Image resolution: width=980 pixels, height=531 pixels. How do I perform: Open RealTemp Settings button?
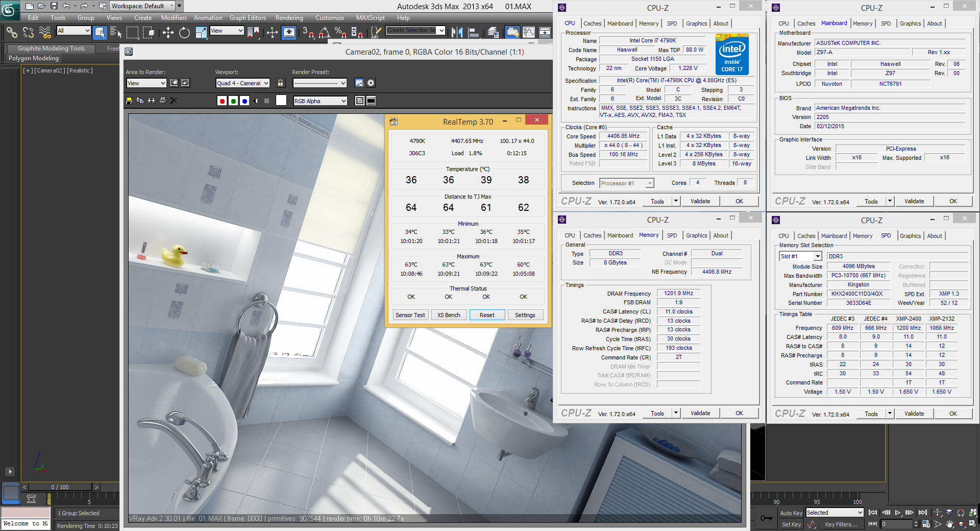(525, 315)
